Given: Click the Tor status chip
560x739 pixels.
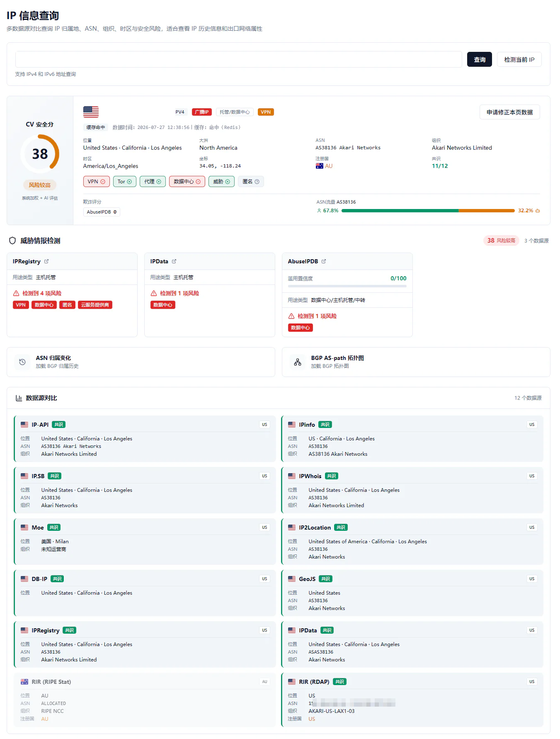Looking at the screenshot, I should click(x=125, y=182).
